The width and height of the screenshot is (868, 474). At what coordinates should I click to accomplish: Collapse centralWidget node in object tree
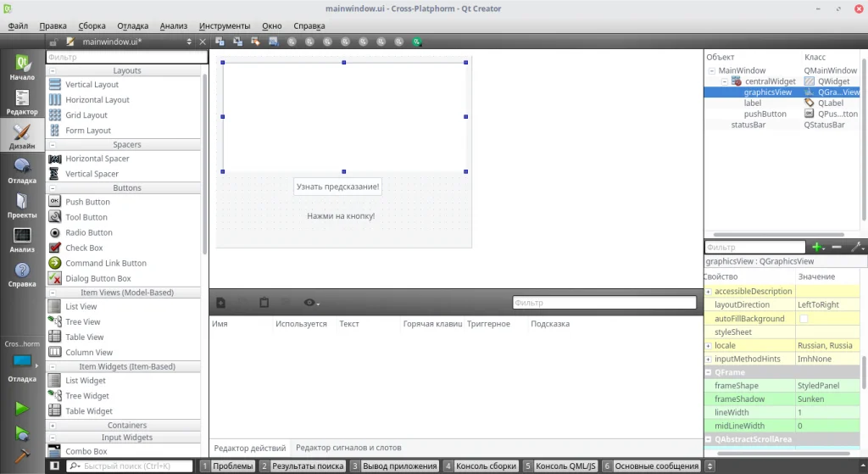point(724,81)
